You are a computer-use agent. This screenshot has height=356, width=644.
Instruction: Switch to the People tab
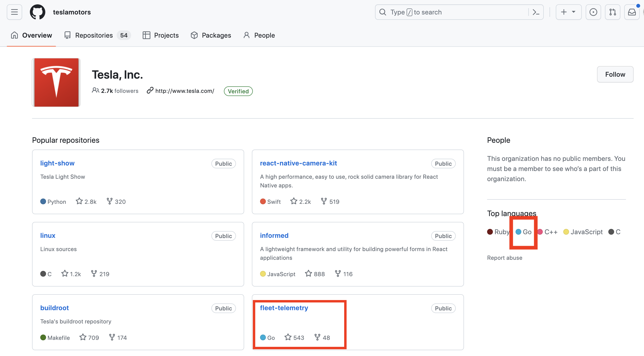pyautogui.click(x=259, y=35)
